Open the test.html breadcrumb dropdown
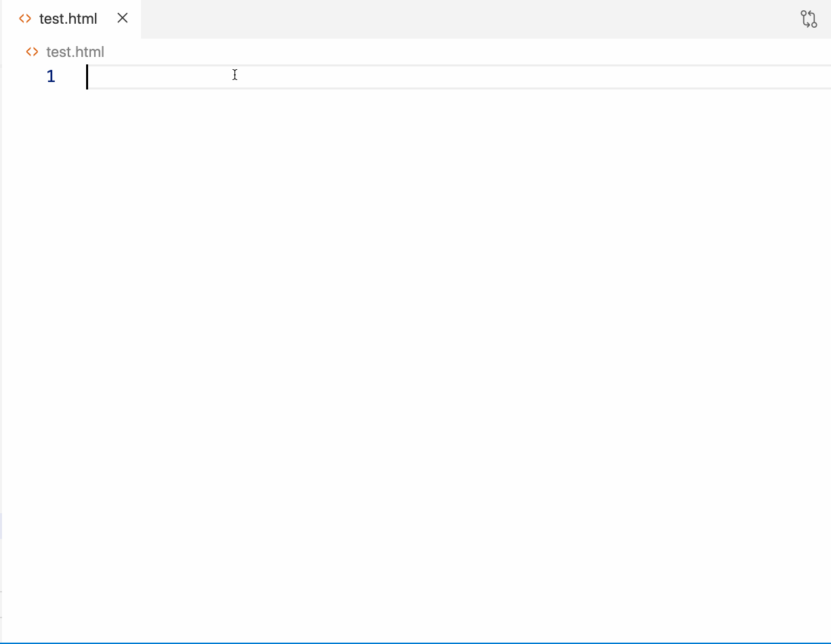The image size is (831, 644). pos(75,52)
